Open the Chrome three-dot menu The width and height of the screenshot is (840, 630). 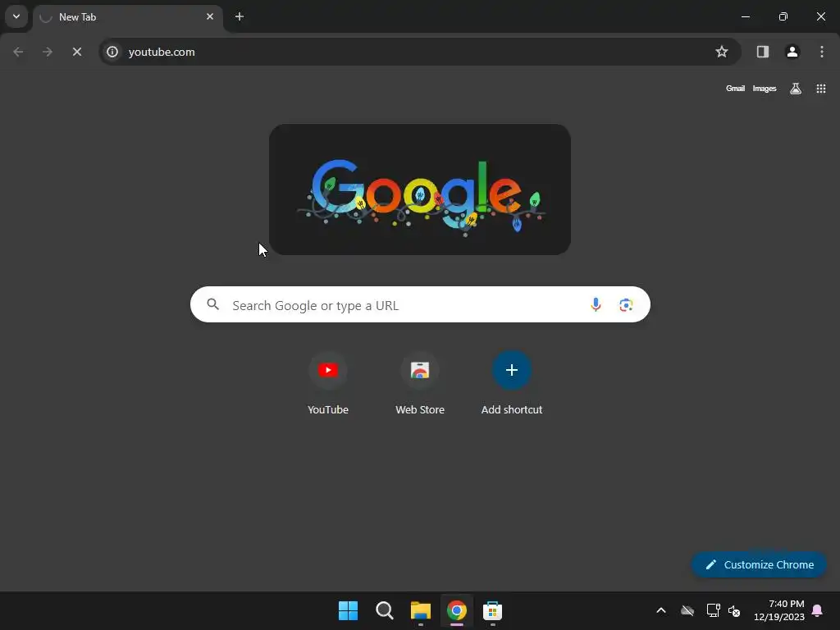[822, 52]
